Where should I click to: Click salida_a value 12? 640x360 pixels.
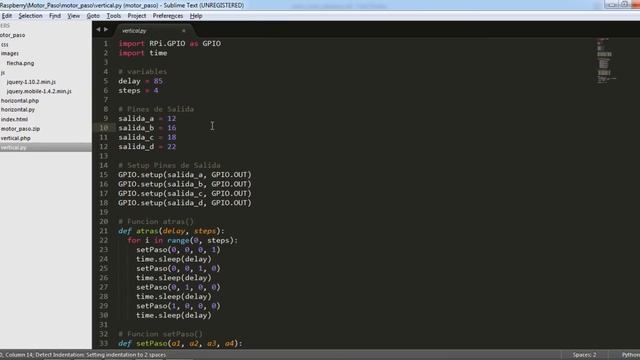pyautogui.click(x=171, y=119)
